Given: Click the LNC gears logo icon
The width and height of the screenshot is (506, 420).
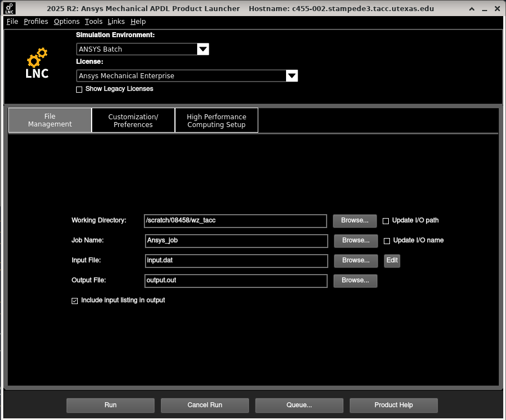Looking at the screenshot, I should click(37, 63).
